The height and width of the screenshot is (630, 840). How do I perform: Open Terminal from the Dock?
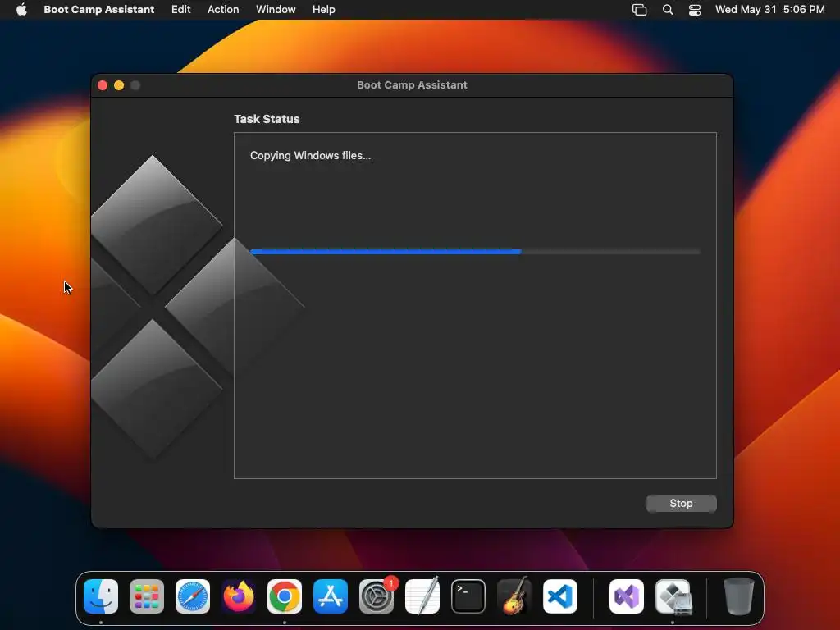click(468, 596)
